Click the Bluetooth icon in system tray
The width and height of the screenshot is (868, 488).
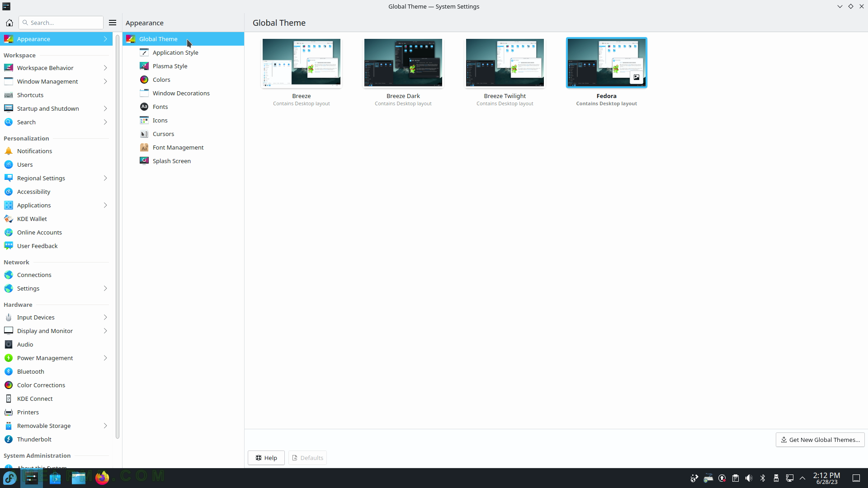tap(763, 478)
